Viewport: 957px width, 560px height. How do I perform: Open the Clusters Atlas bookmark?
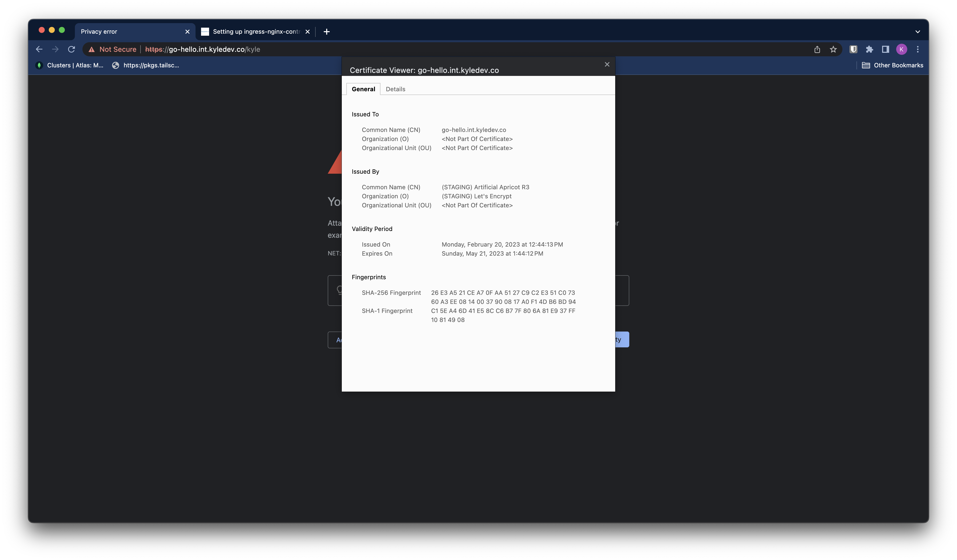coord(70,65)
